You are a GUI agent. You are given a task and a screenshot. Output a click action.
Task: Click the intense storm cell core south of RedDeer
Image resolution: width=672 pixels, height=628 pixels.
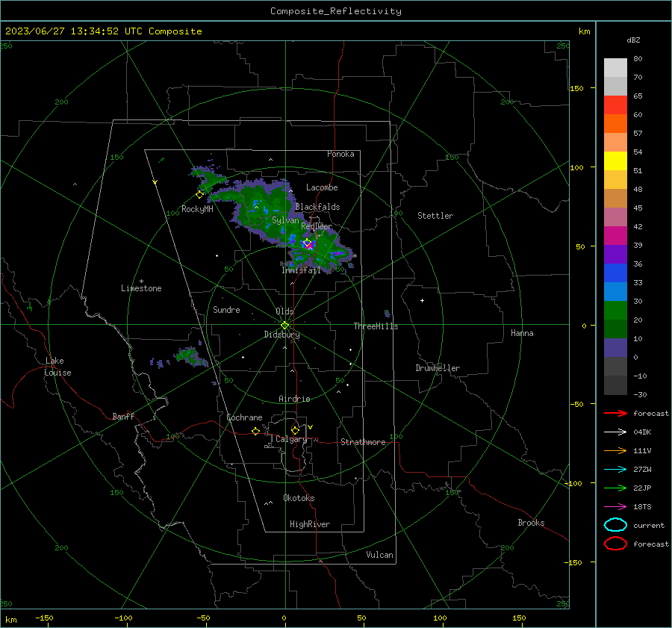click(x=308, y=244)
